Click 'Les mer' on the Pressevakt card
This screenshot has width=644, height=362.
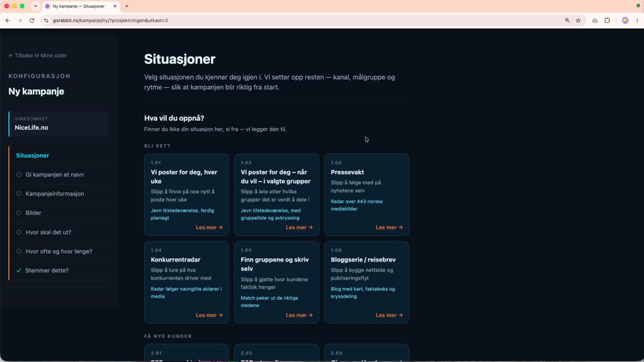(x=389, y=227)
